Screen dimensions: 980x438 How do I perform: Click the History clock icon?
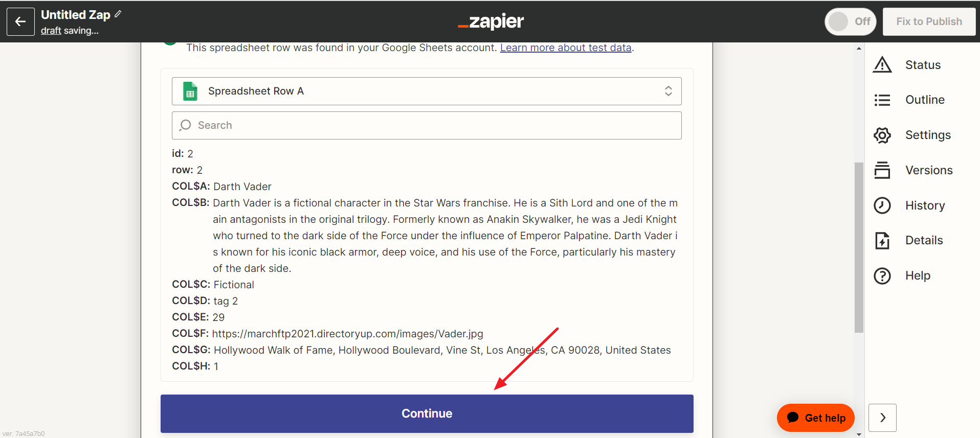(x=882, y=205)
